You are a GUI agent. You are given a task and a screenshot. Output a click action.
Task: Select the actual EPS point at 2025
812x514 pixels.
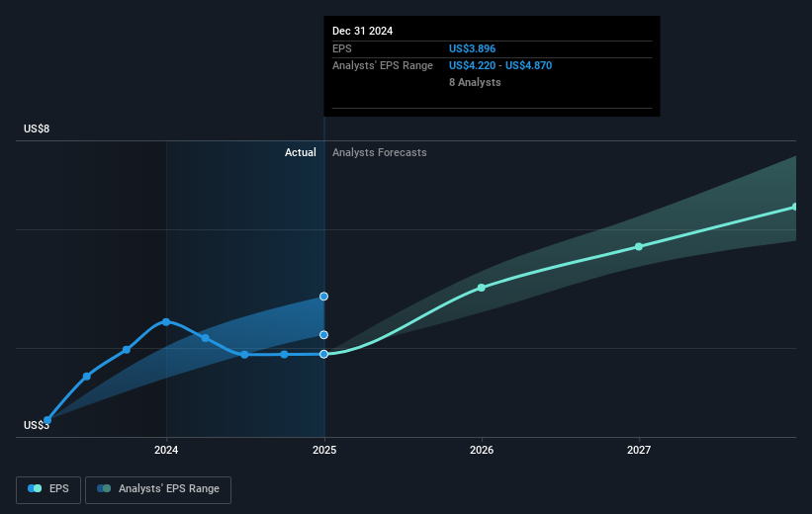click(x=323, y=354)
